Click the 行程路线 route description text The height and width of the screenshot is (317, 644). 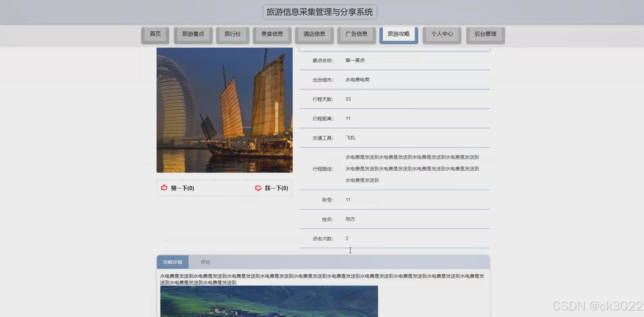(x=412, y=169)
